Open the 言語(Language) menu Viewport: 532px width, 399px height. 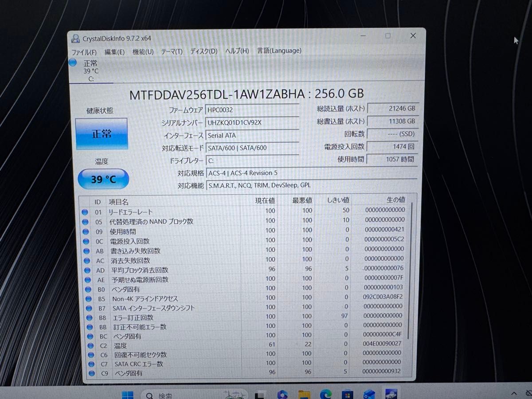click(279, 51)
